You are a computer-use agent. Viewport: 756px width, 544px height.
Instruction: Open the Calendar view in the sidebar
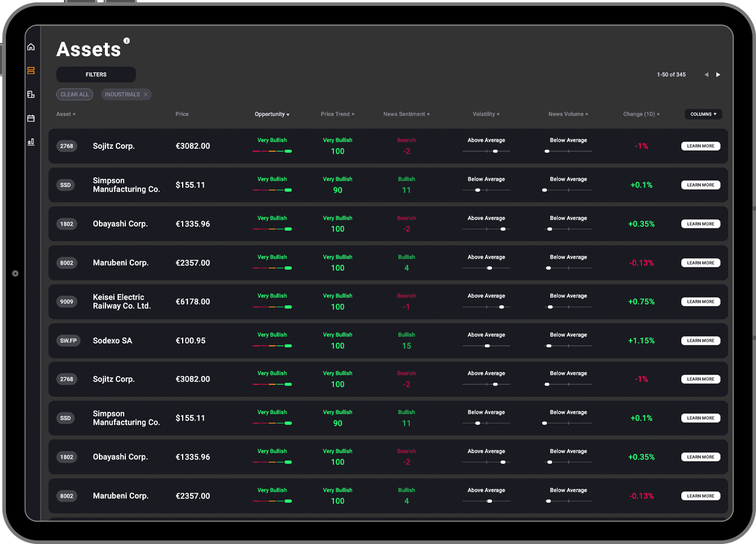(31, 118)
